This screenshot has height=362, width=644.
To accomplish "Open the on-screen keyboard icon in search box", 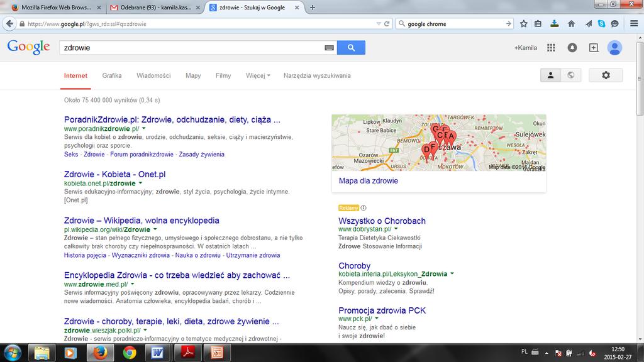I will click(x=329, y=48).
